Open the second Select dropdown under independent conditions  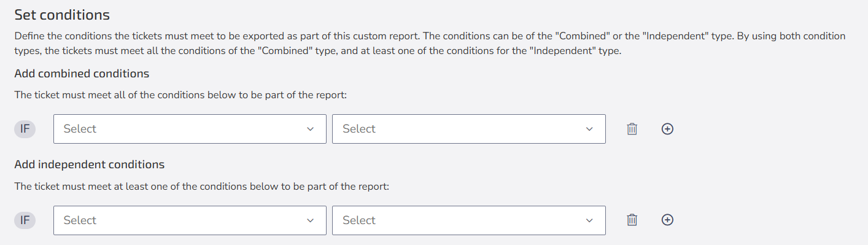click(469, 220)
